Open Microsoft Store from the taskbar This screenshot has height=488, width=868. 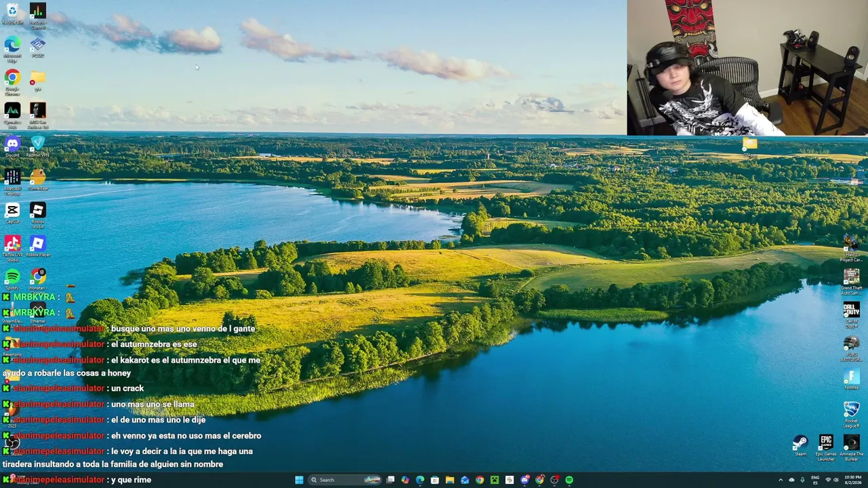pyautogui.click(x=435, y=480)
